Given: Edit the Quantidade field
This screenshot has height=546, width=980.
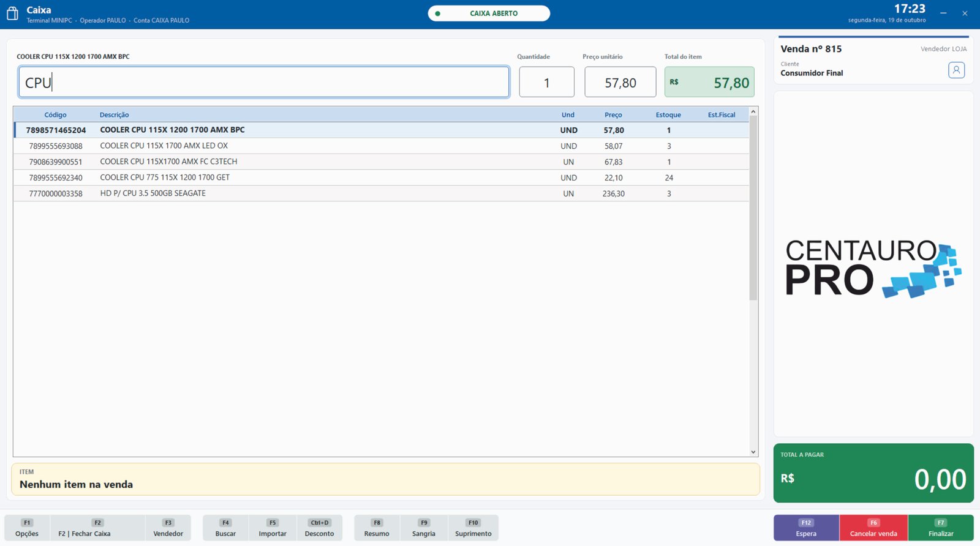Looking at the screenshot, I should [x=547, y=82].
